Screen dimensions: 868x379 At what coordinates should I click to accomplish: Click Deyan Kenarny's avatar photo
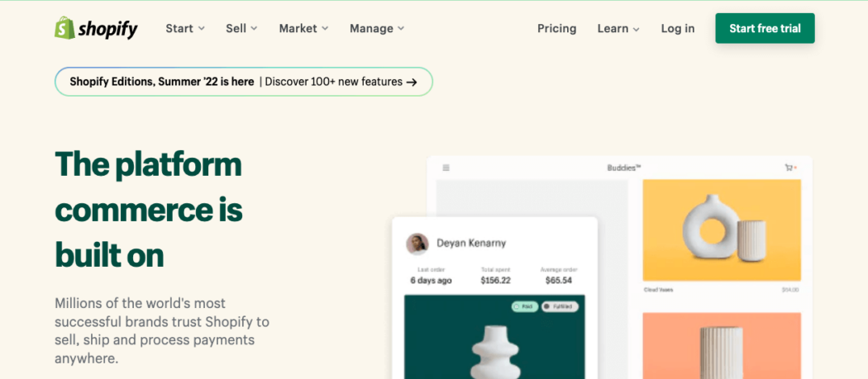pos(417,244)
